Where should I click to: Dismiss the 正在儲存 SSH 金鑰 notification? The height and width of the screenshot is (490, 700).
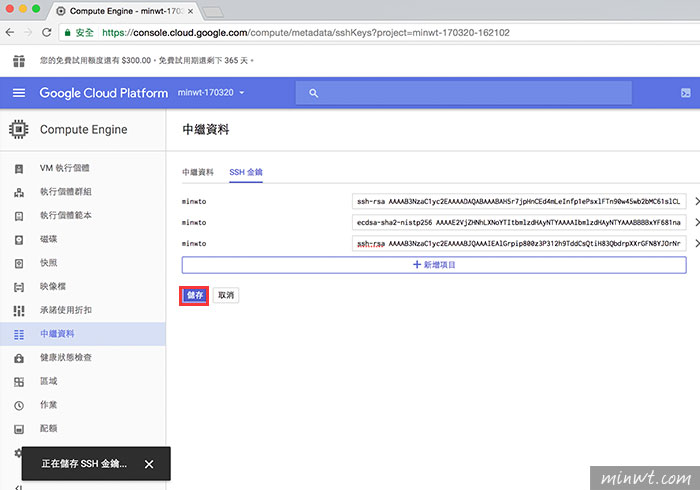149,464
